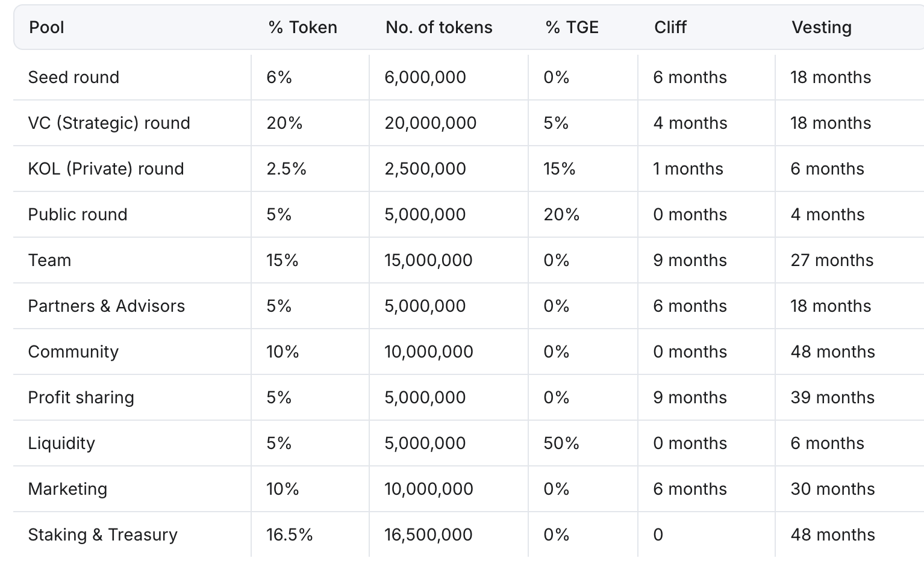Select the Community pool cell
Image resolution: width=924 pixels, height=567 pixels.
(73, 352)
